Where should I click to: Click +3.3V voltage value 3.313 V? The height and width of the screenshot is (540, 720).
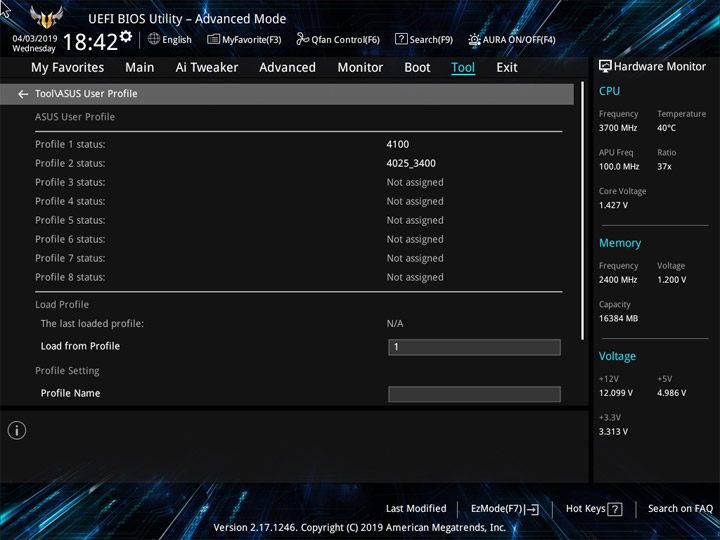[x=613, y=432]
